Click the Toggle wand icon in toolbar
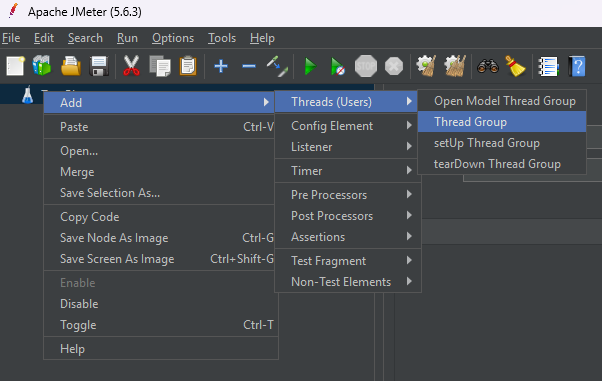602x381 pixels. pyautogui.click(x=277, y=66)
